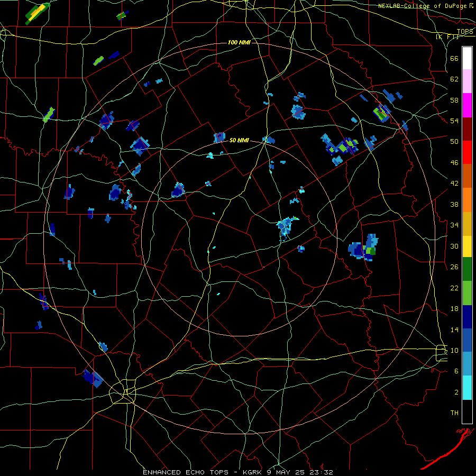The height and width of the screenshot is (476, 476).
Task: Click the legend value 50
Action: point(454,142)
